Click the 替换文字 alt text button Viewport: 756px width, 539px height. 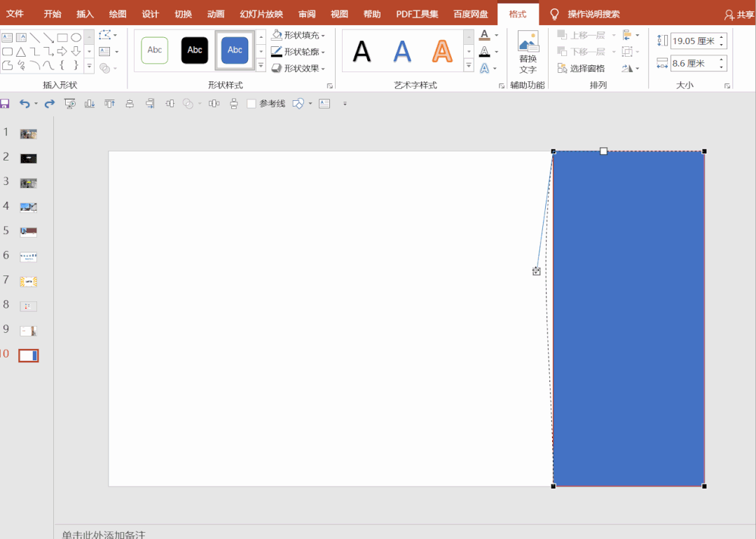tap(528, 52)
